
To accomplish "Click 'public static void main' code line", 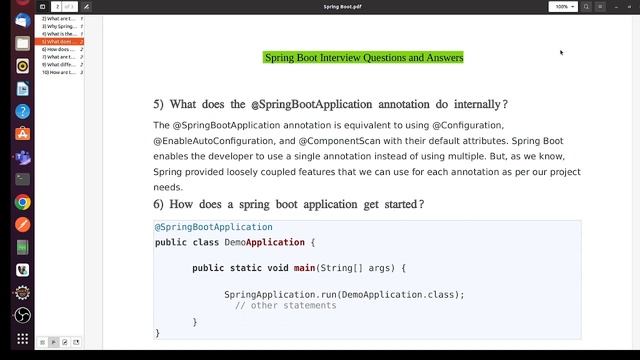I will coord(299,268).
